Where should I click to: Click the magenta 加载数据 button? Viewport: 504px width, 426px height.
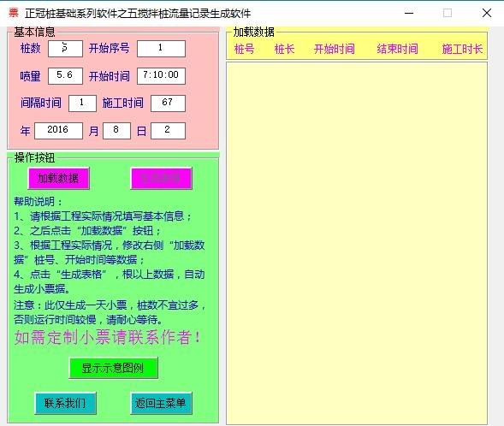click(58, 178)
